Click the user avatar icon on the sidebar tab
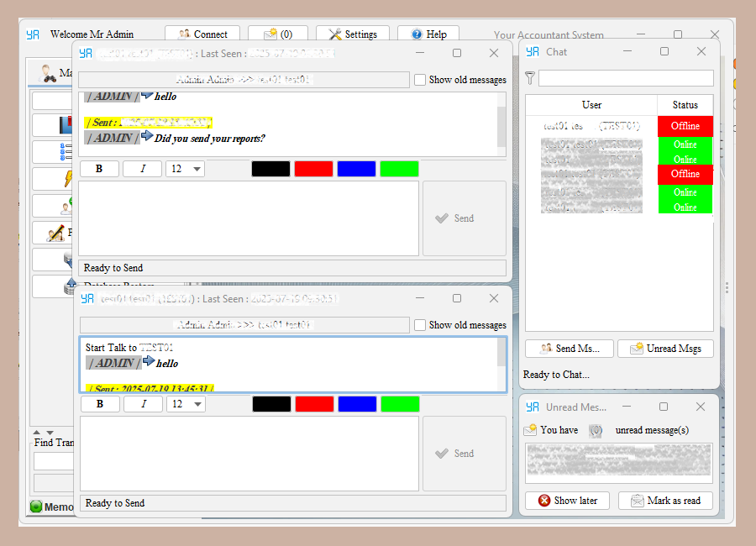Screen dimensions: 756x546 [x=48, y=73]
